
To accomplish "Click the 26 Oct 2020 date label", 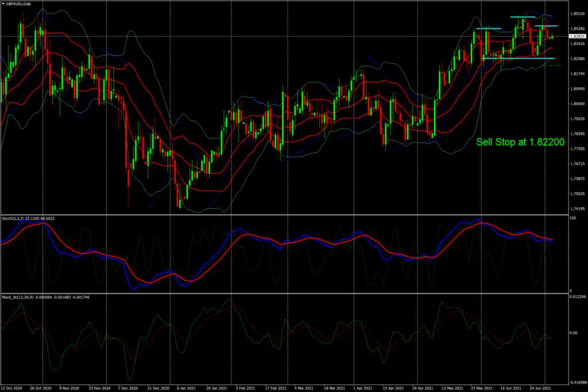I will [41, 388].
